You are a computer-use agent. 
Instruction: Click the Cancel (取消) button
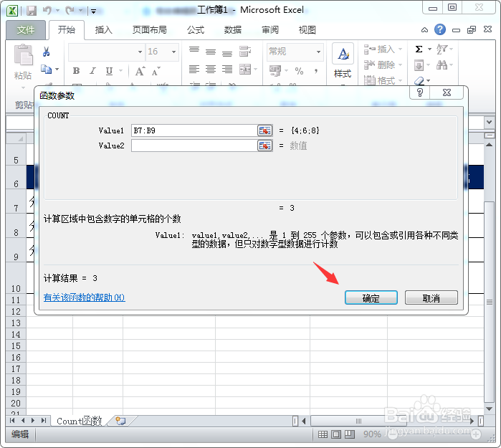(431, 297)
